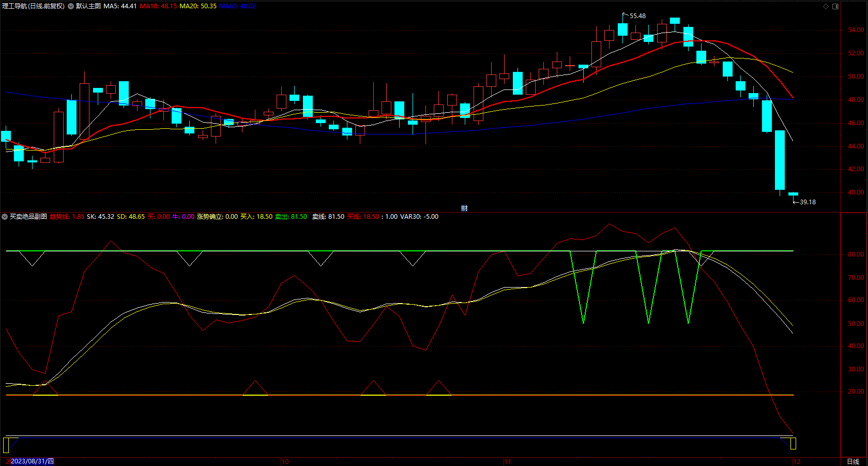Click the 买线: 18.50 value
Screen dimensions: 868x466
pos(363,217)
